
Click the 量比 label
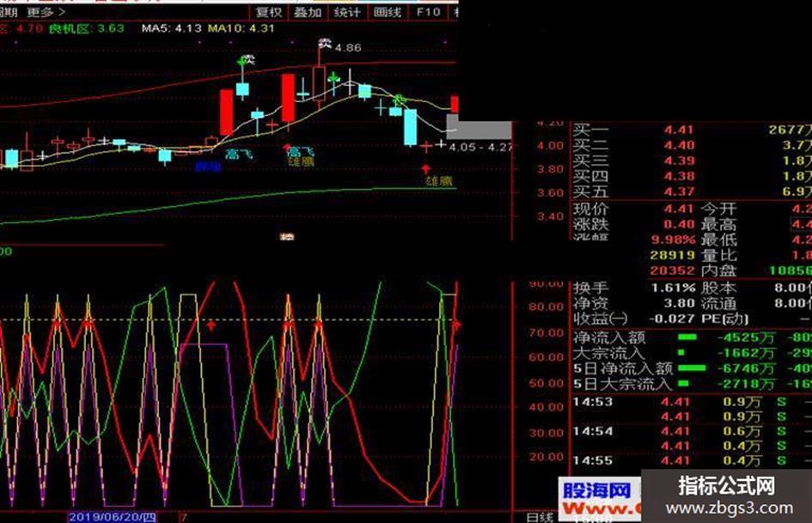719,255
